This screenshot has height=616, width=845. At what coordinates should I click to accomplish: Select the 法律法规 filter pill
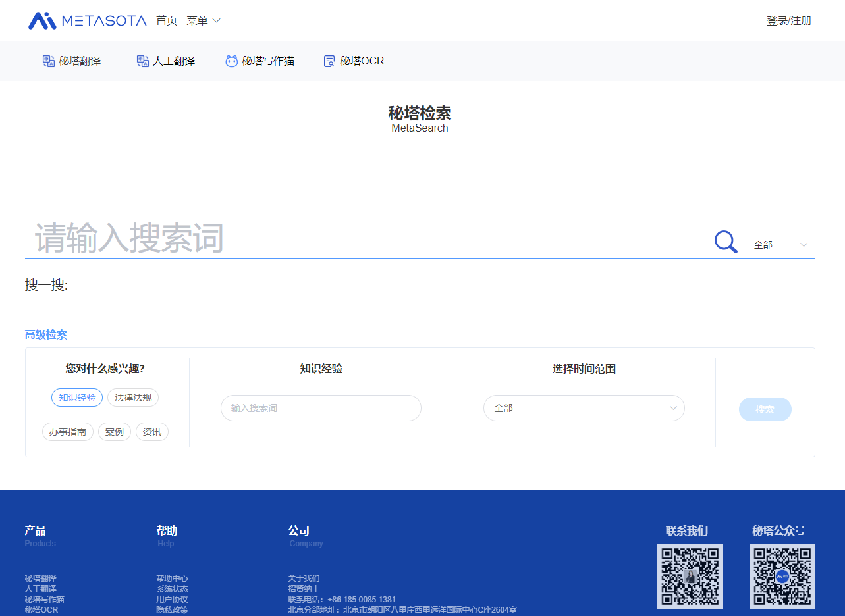point(132,397)
